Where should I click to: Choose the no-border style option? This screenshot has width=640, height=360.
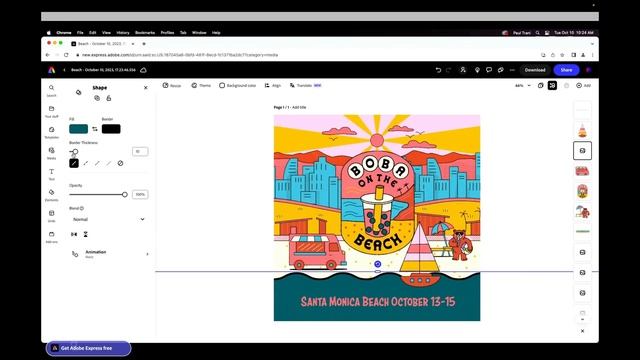pos(120,163)
